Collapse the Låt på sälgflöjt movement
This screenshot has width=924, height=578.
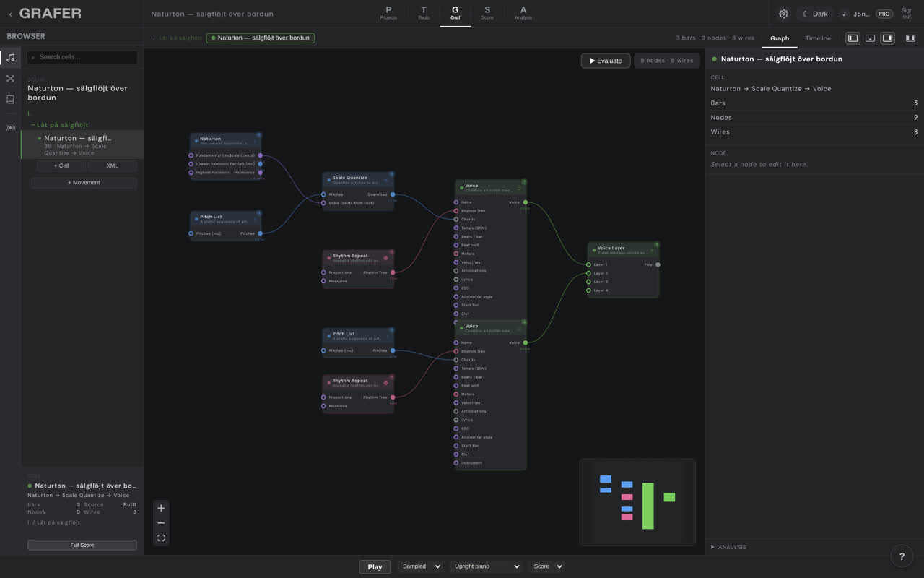tap(59, 125)
